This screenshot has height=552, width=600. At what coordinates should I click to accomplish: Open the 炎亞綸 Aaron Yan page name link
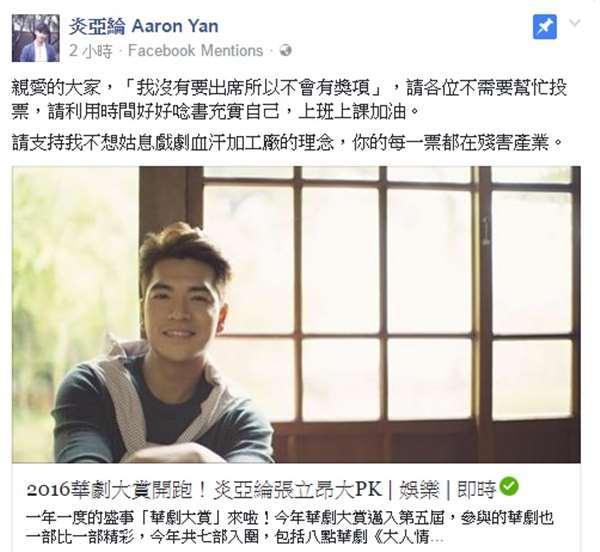pyautogui.click(x=144, y=26)
